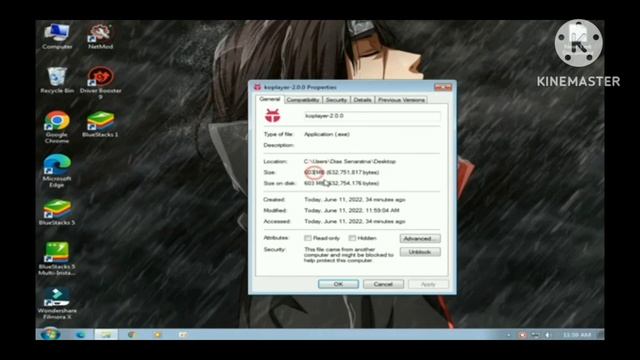
Task: Click the Advanced... button
Action: (x=420, y=238)
